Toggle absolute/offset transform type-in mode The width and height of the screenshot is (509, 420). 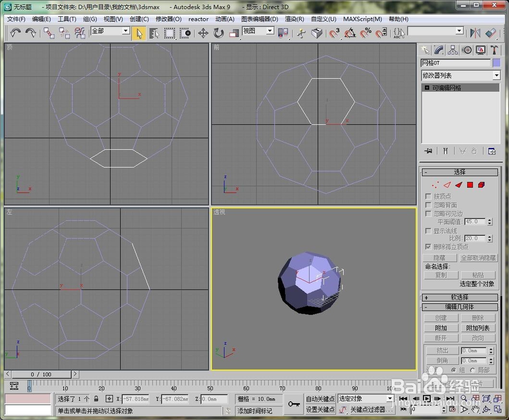(x=110, y=399)
